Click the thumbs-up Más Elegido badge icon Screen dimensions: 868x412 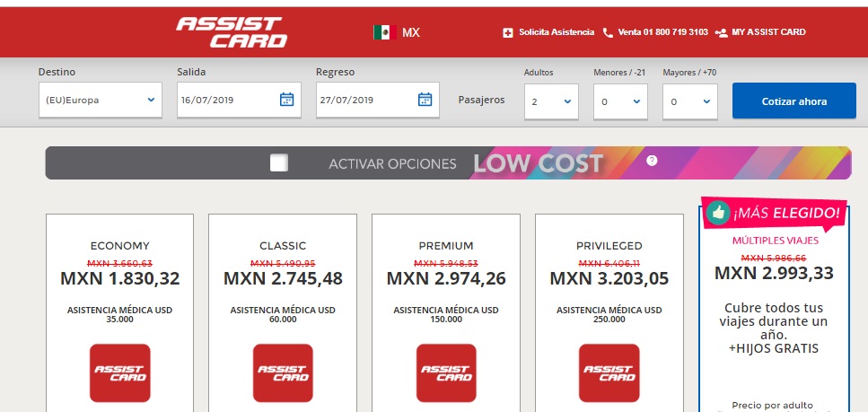coord(718,212)
